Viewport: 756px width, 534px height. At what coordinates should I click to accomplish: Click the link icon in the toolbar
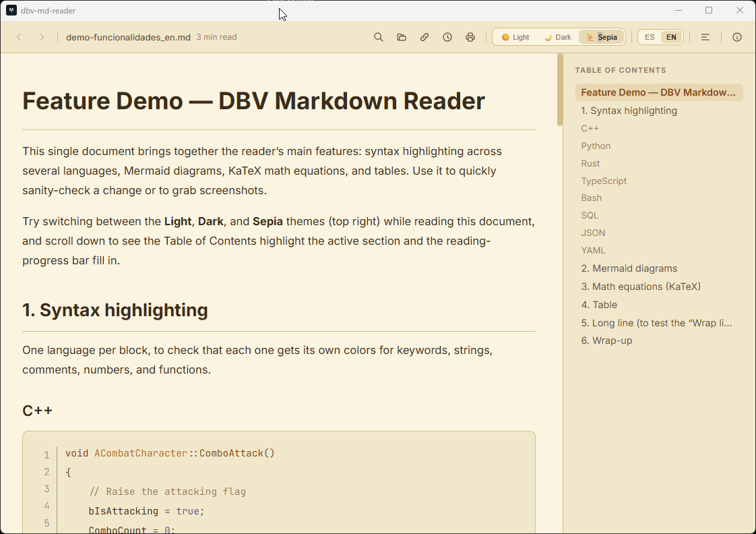424,37
